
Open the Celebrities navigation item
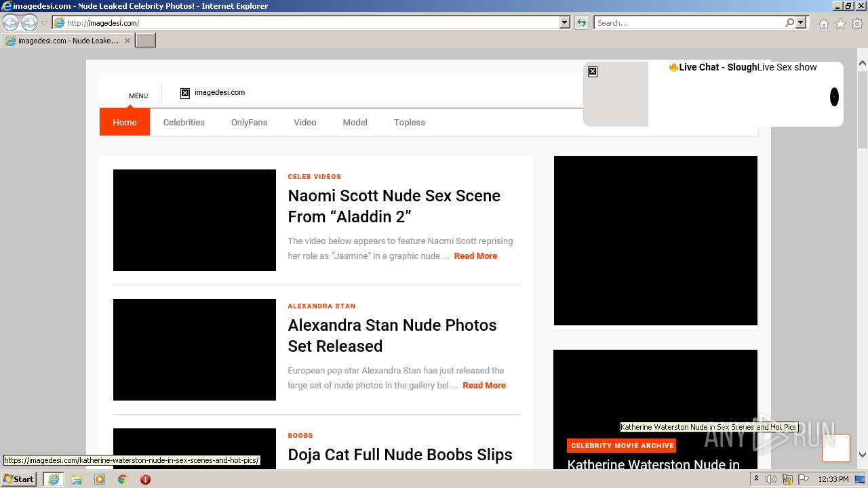(x=184, y=122)
